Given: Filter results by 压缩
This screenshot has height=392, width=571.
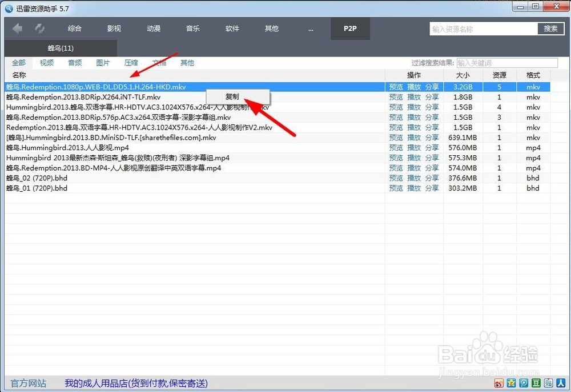Looking at the screenshot, I should coord(131,63).
